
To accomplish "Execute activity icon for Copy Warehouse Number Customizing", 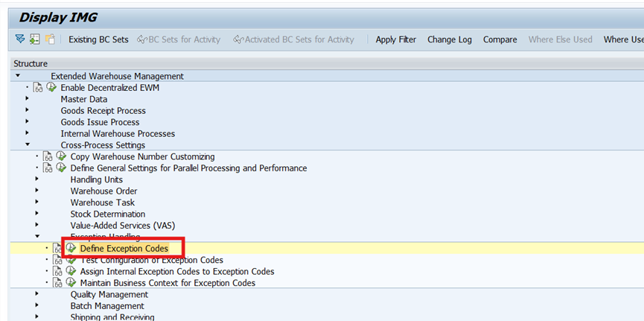I will (x=61, y=156).
